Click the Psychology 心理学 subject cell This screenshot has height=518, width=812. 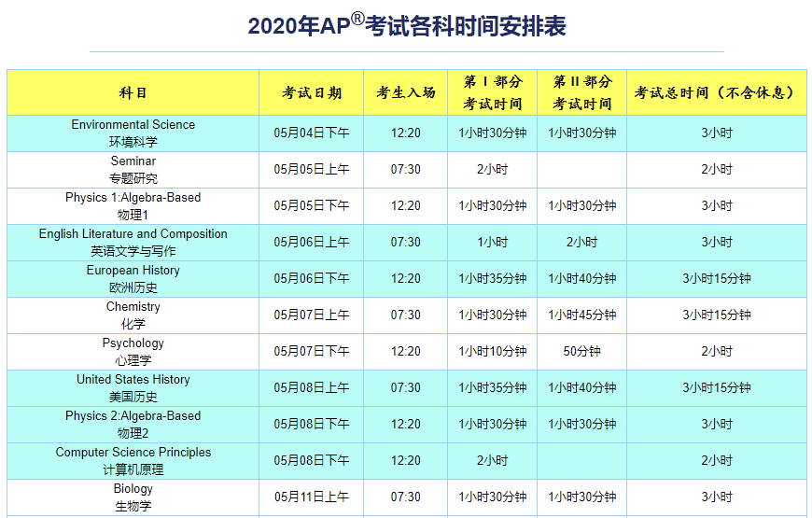click(x=133, y=352)
